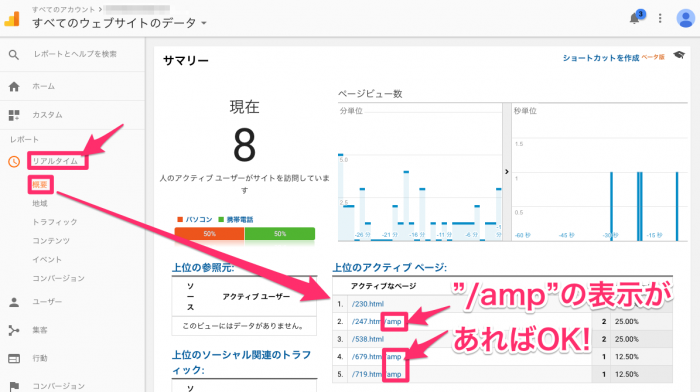Expand the chart chevron between pageview graphs

507,171
